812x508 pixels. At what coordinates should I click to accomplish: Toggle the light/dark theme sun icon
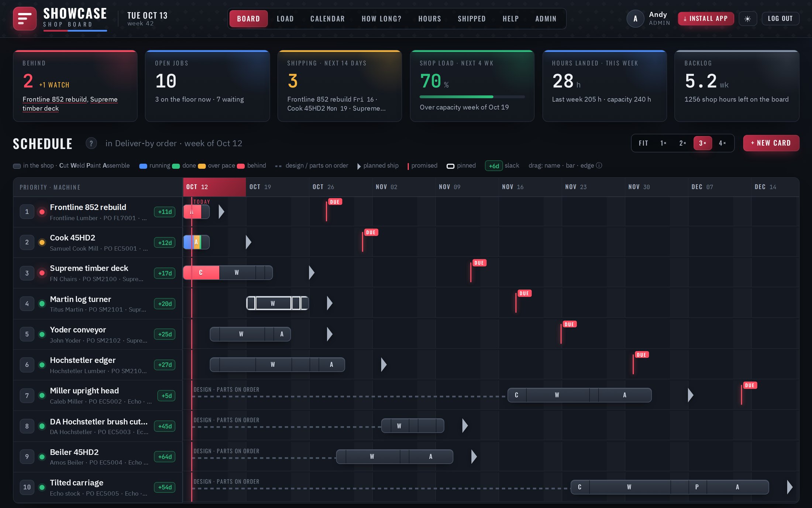pos(747,19)
